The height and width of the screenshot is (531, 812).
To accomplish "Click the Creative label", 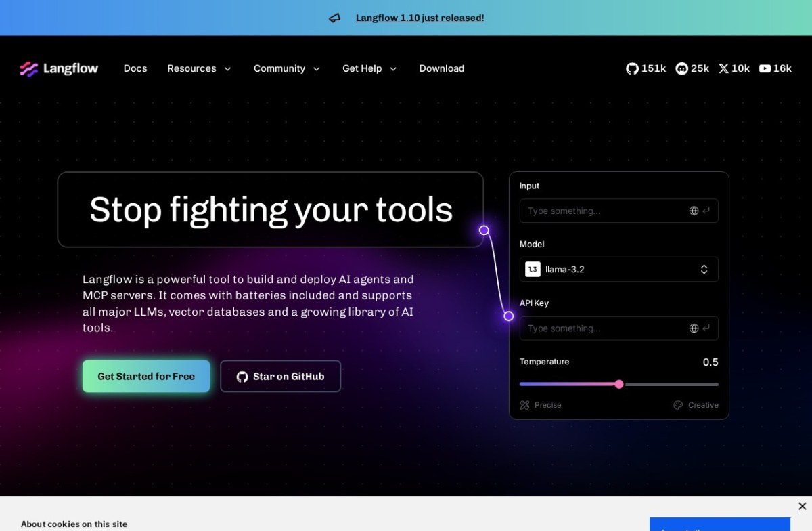I will pyautogui.click(x=703, y=405).
